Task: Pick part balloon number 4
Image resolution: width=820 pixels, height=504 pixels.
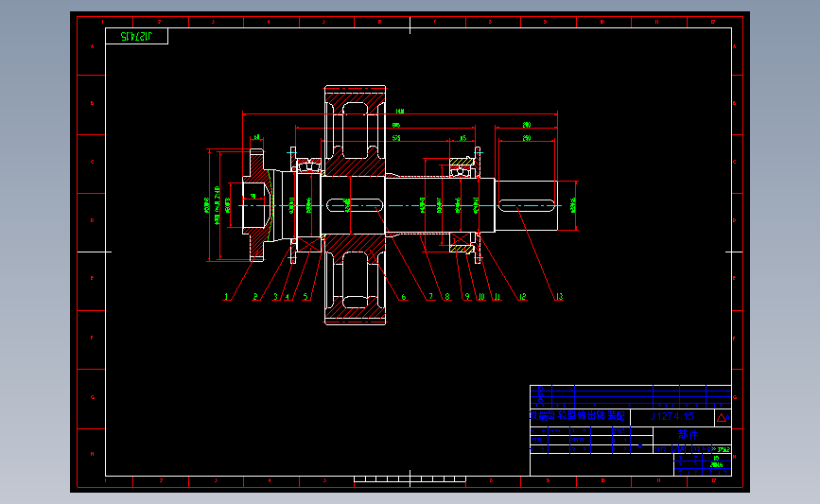Action: tap(288, 297)
